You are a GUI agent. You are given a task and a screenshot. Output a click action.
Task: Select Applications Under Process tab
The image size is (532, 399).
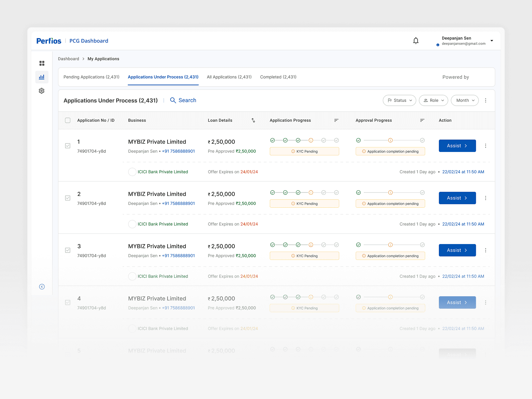coord(163,77)
